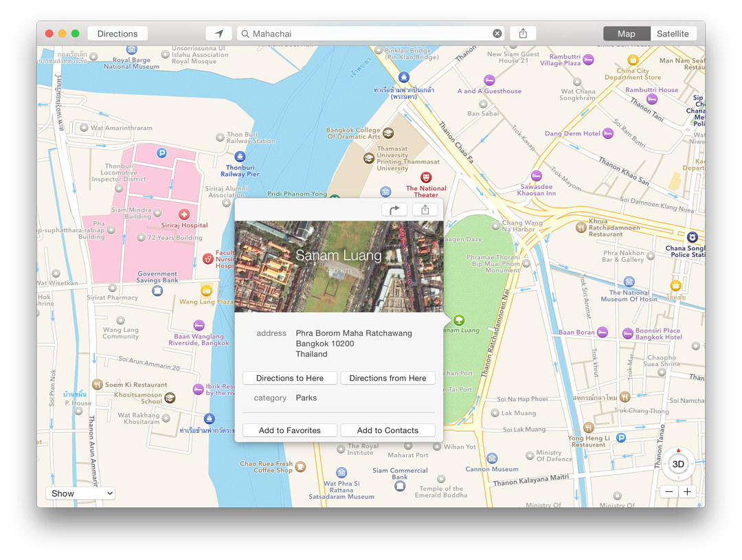
Task: Click the Parks category text
Action: (306, 398)
